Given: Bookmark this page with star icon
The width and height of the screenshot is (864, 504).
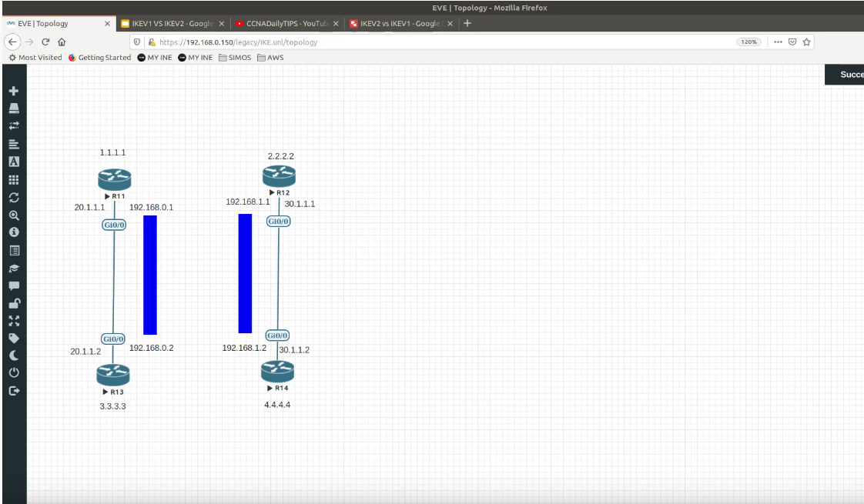Looking at the screenshot, I should tap(807, 42).
